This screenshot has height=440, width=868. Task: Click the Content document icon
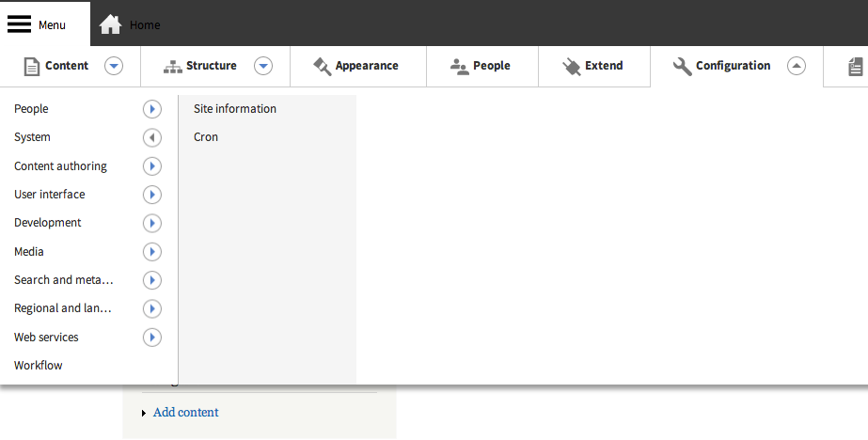[x=32, y=67]
